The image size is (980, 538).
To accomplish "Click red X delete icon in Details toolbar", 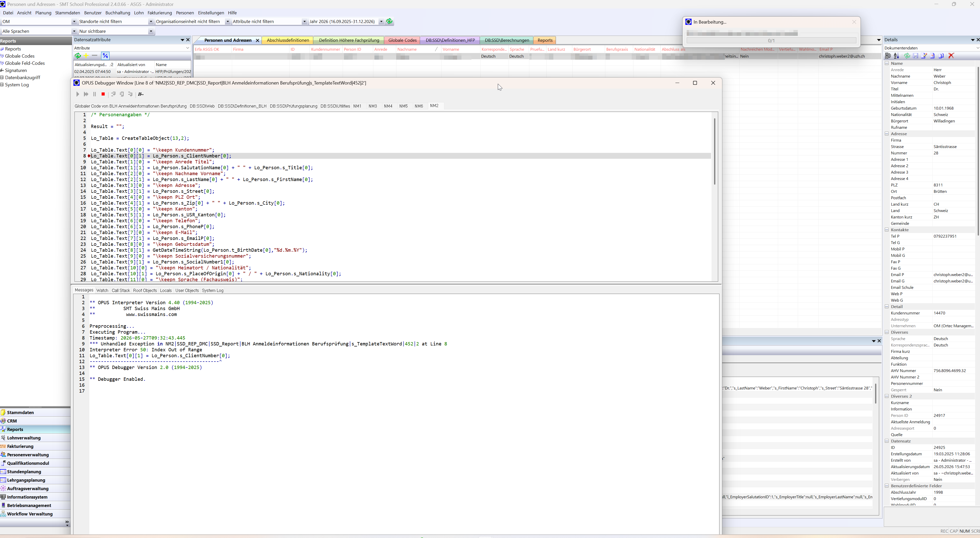I will pyautogui.click(x=951, y=56).
